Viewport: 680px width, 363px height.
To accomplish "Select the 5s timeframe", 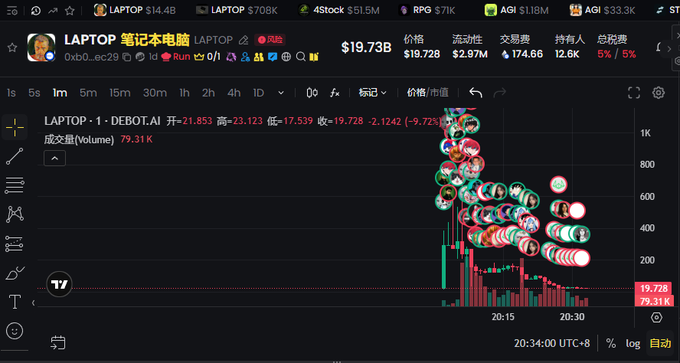I will pyautogui.click(x=34, y=93).
